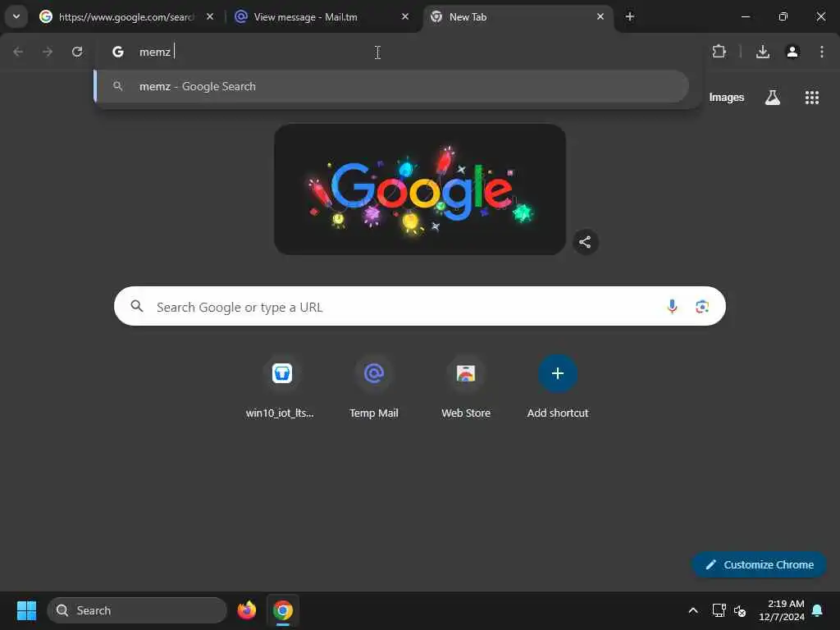Image resolution: width=840 pixels, height=630 pixels.
Task: Go forward to next page
Action: 48,52
